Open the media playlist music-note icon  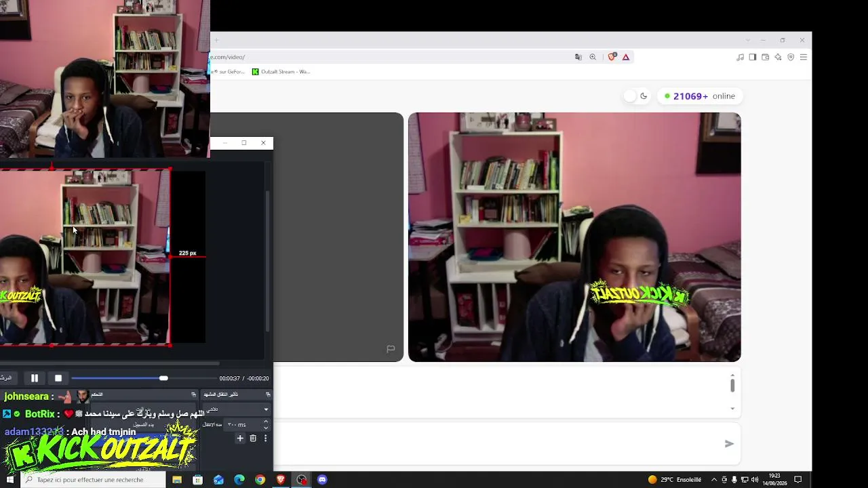[740, 58]
